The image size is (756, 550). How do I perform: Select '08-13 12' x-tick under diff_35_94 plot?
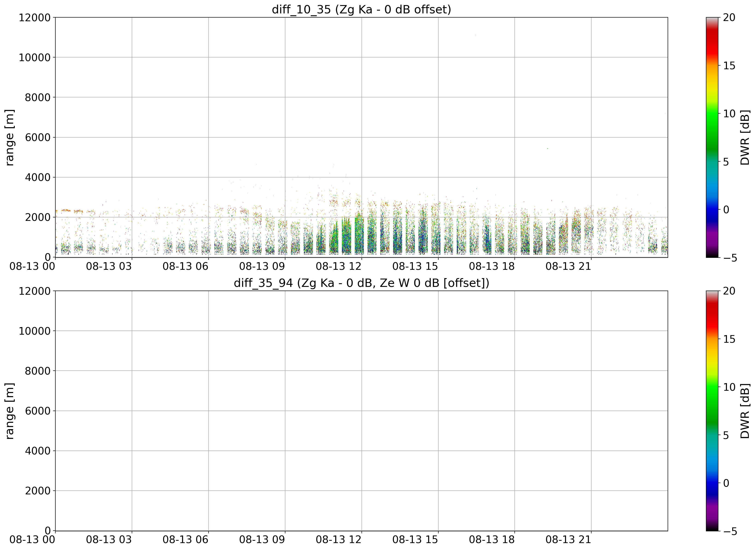tap(339, 540)
